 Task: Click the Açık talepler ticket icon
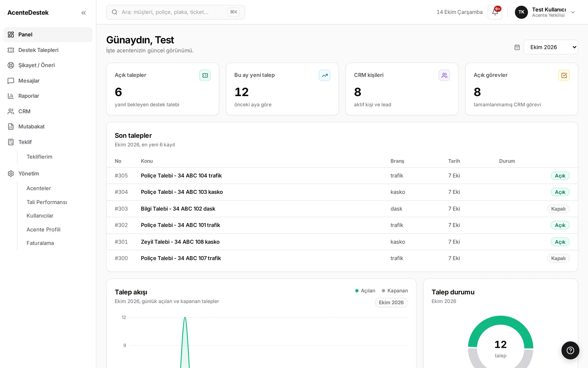click(205, 75)
